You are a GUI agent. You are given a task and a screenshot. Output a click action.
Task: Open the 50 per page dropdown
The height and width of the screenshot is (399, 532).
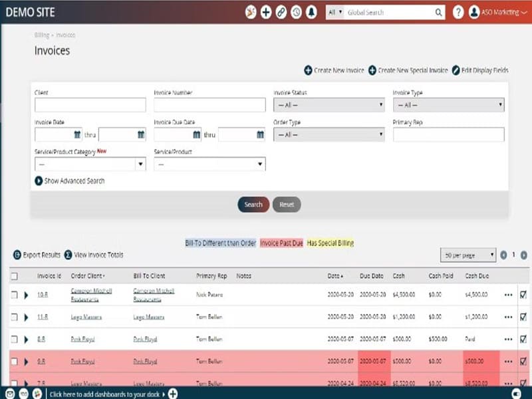pyautogui.click(x=468, y=255)
